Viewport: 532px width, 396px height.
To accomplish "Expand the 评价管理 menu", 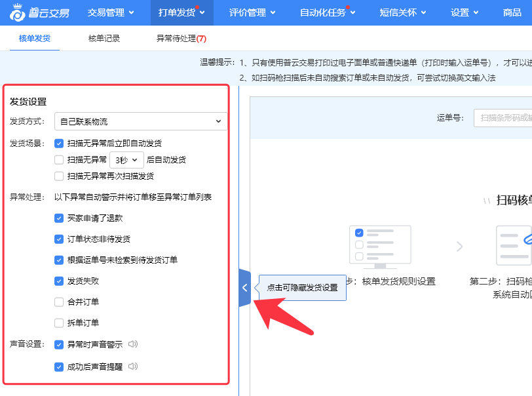I will (252, 12).
